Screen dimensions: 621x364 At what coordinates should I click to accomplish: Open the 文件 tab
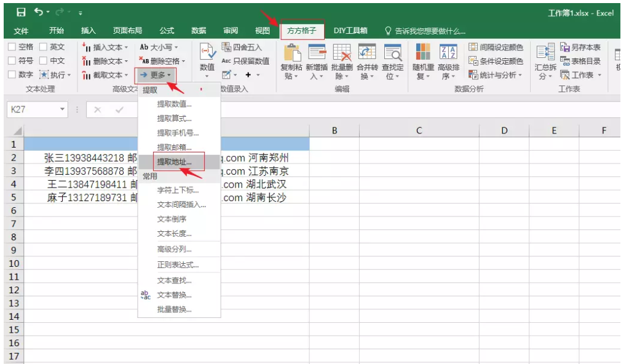(x=21, y=31)
